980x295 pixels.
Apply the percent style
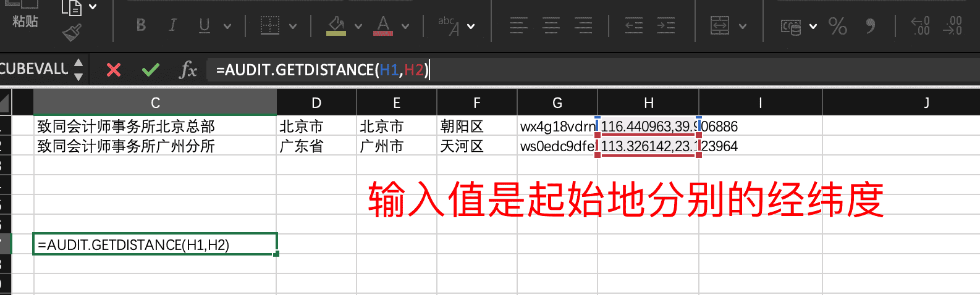[838, 26]
